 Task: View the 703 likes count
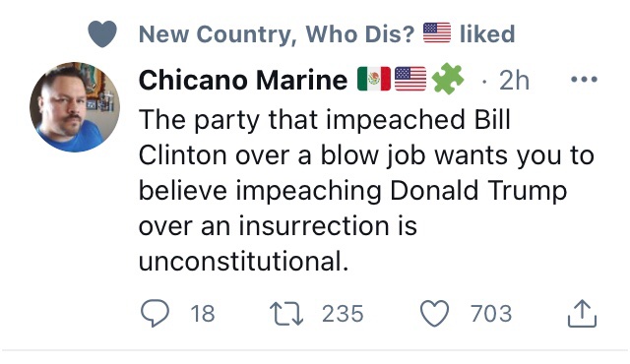point(491,314)
